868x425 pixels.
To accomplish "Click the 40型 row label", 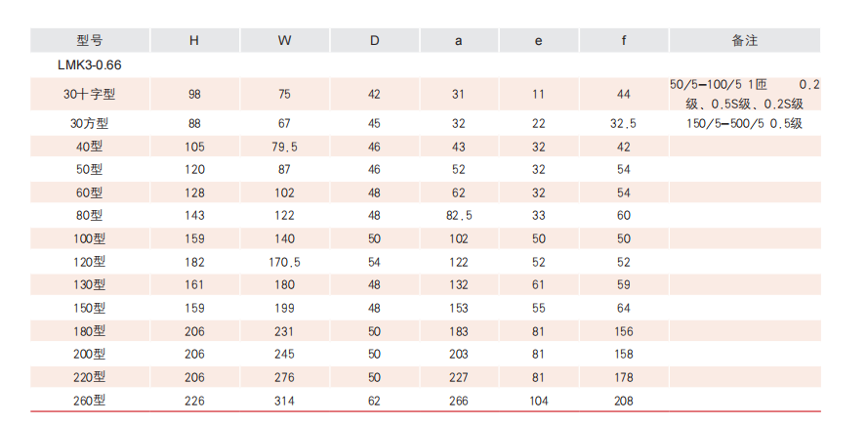I will click(x=89, y=147).
